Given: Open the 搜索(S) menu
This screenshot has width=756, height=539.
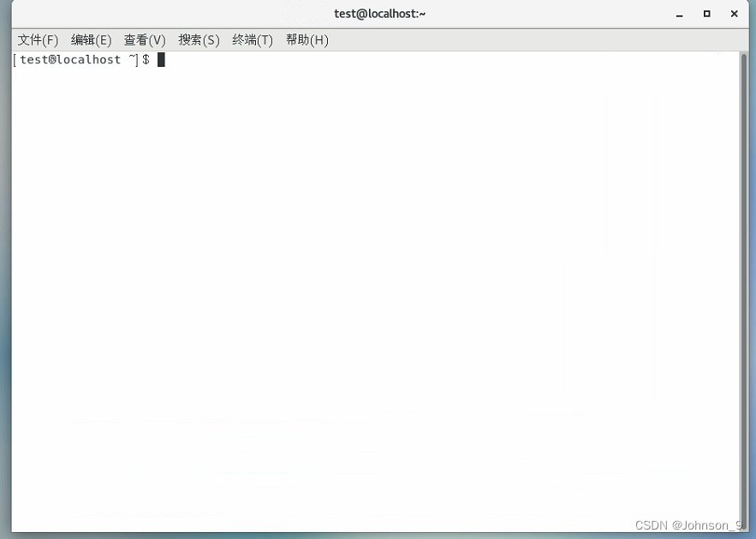Looking at the screenshot, I should (x=199, y=39).
